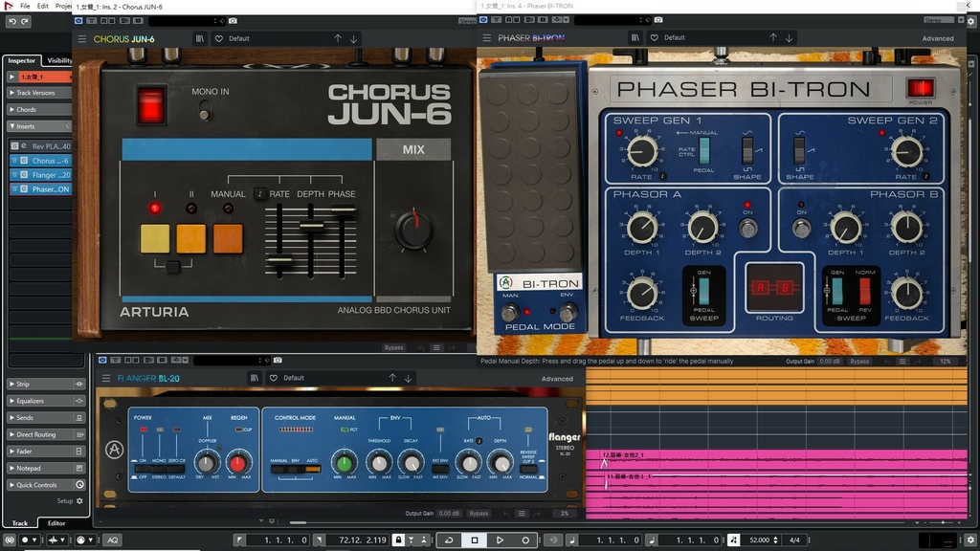Go to the previous preset in Chorus JUN-6
Viewport: 980px width, 551px height.
pyautogui.click(x=338, y=38)
